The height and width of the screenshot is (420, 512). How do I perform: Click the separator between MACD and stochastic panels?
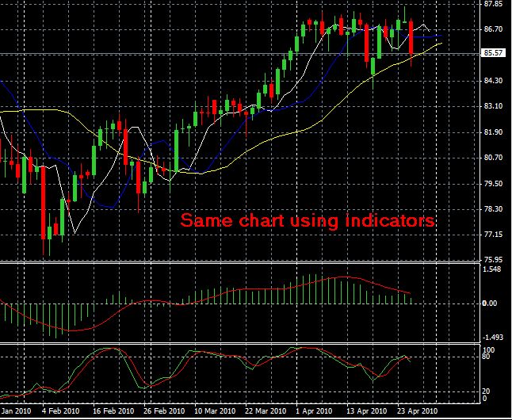(x=238, y=344)
